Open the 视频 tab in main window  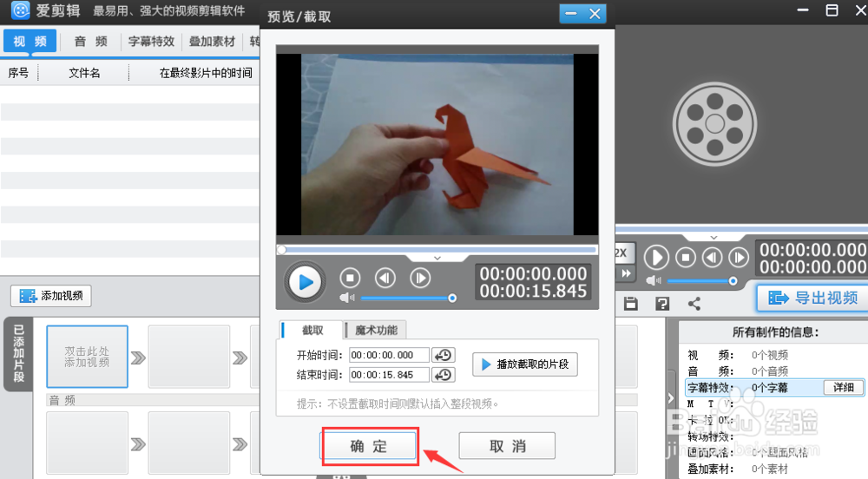(x=30, y=42)
